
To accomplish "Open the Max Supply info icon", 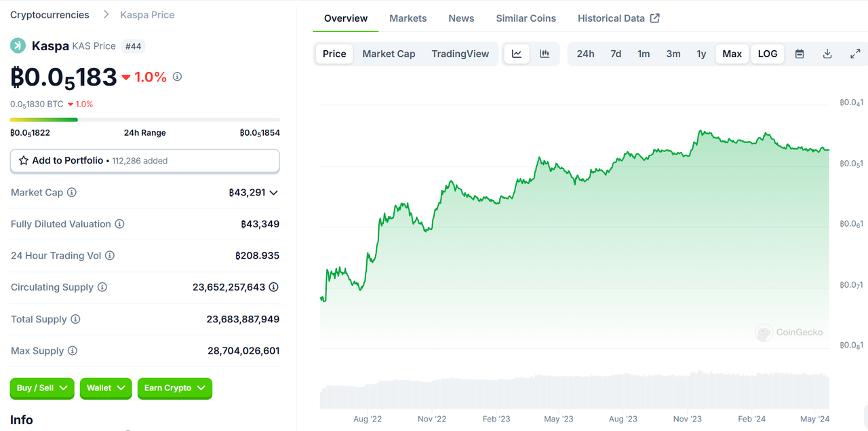I will (x=73, y=351).
